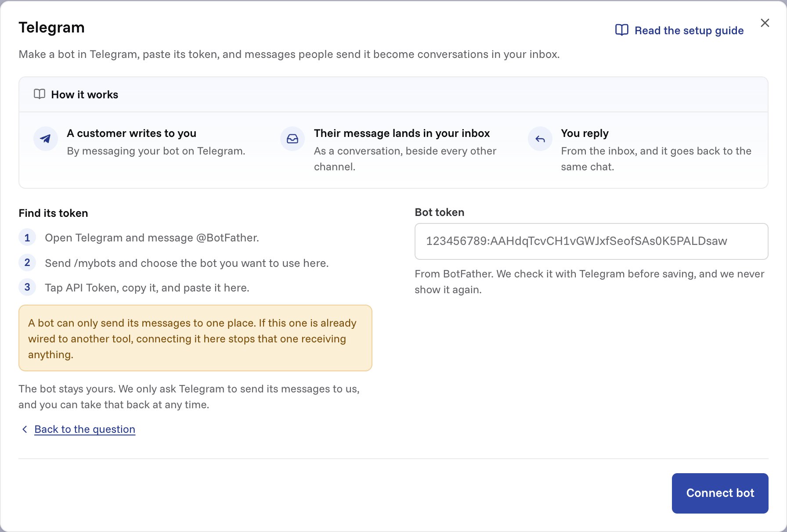Click 'Their message lands in your inbox' title
Image resolution: width=787 pixels, height=532 pixels.
tap(402, 133)
